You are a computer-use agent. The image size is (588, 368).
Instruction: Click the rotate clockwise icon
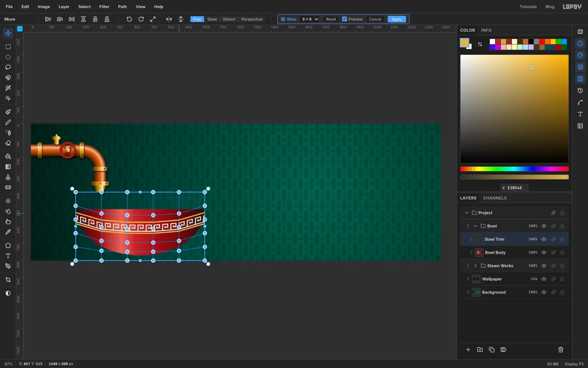pos(141,19)
